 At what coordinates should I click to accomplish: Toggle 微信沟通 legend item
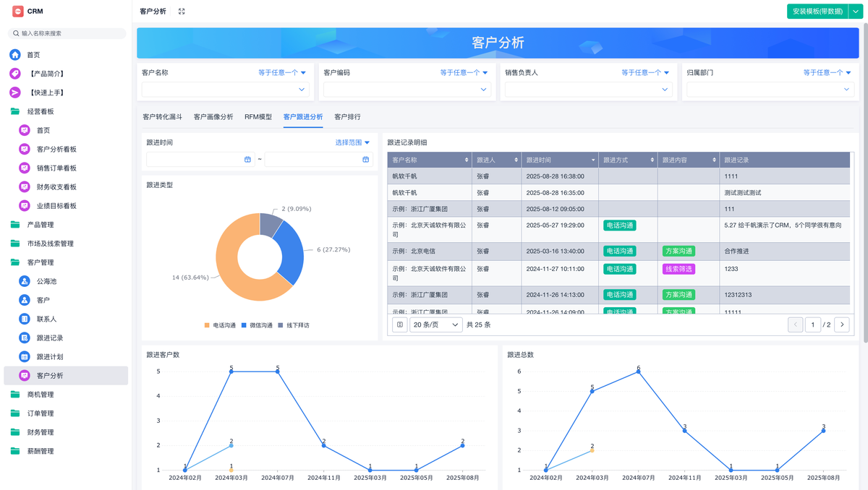click(x=257, y=325)
